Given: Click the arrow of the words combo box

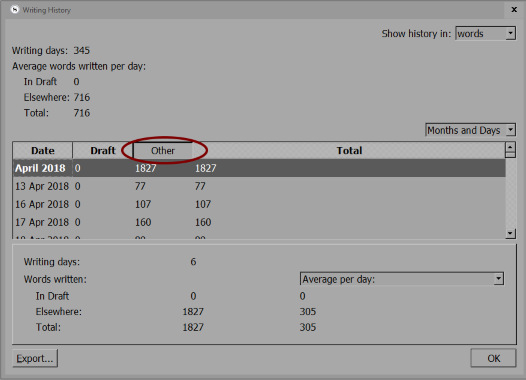Looking at the screenshot, I should click(510, 34).
